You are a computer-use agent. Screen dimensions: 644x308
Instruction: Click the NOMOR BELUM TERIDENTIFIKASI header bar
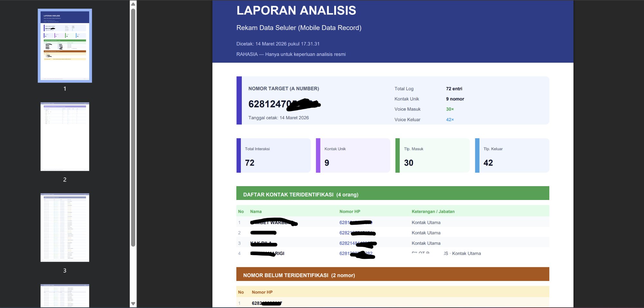[x=392, y=275]
